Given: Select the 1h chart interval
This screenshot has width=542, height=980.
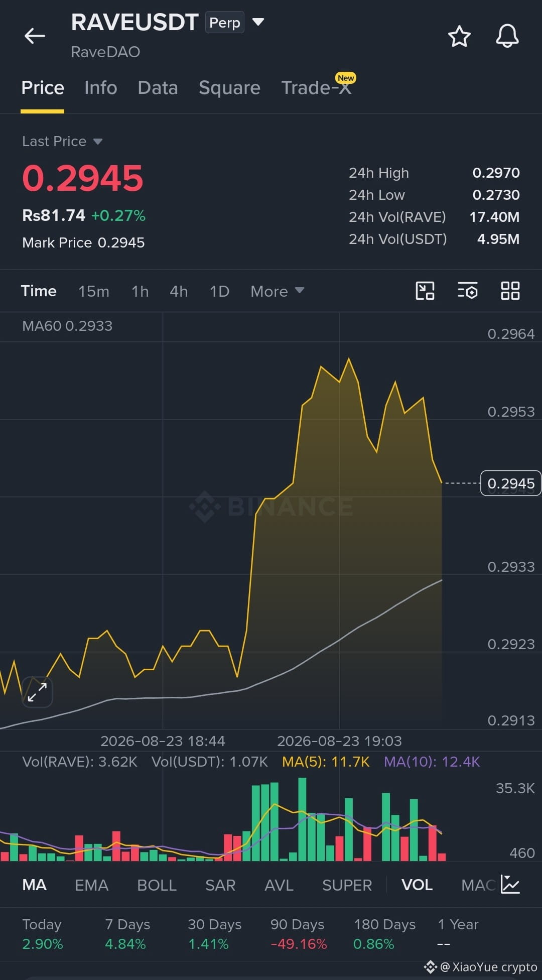Looking at the screenshot, I should pos(140,291).
